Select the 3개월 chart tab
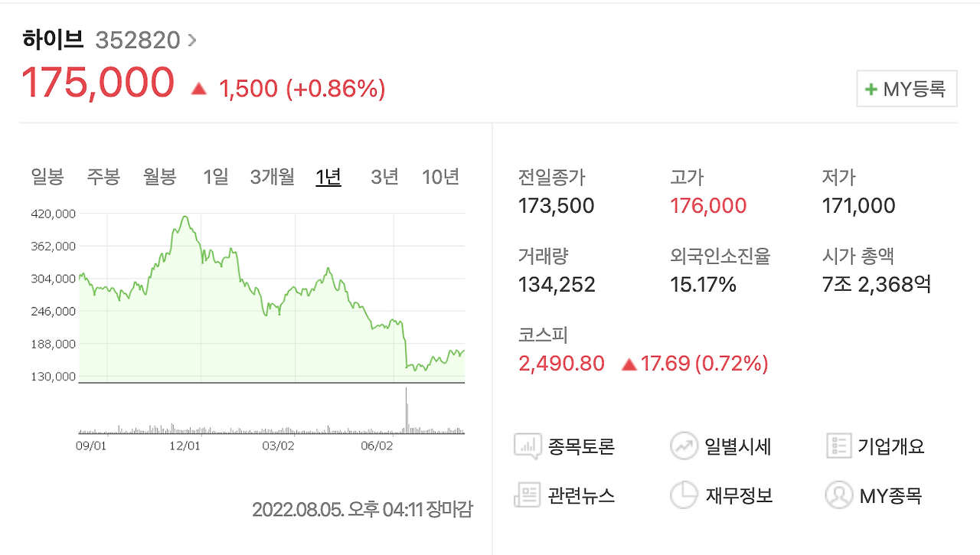The height and width of the screenshot is (555, 980). 272,176
